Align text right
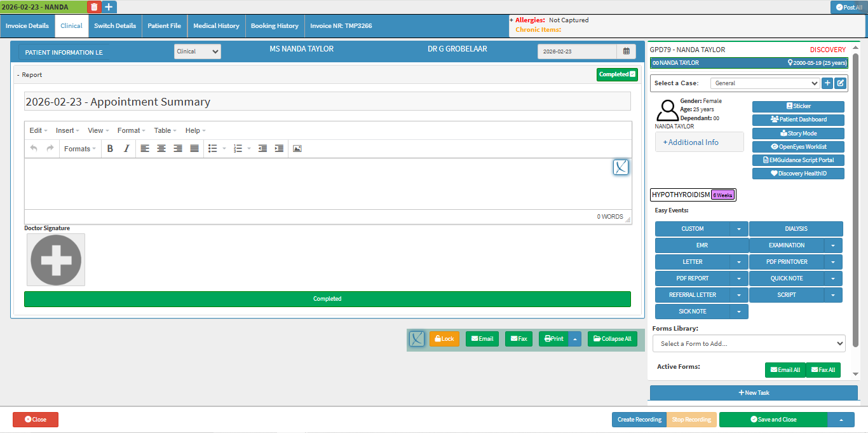868x433 pixels. (x=178, y=148)
